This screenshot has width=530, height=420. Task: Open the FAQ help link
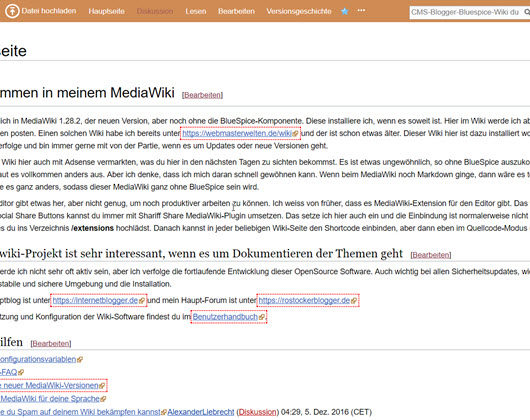pyautogui.click(x=8, y=372)
